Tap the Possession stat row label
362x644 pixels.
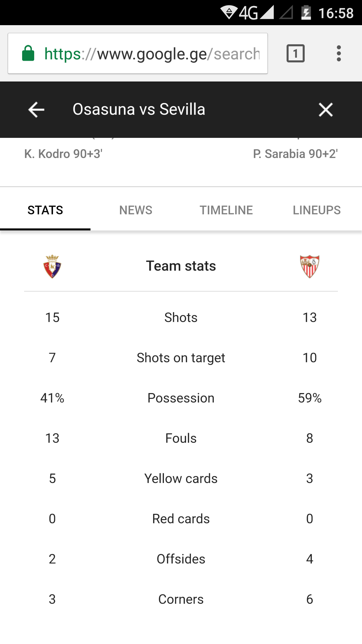(181, 398)
